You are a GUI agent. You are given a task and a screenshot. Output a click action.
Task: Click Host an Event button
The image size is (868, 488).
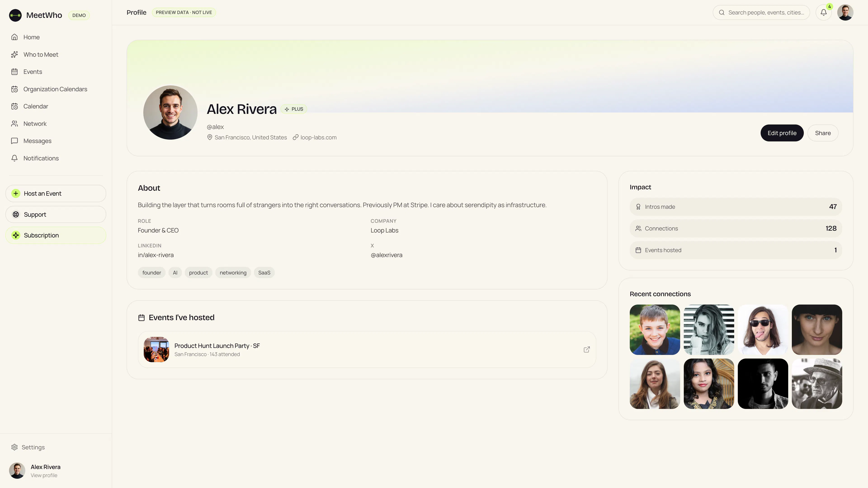coord(56,193)
